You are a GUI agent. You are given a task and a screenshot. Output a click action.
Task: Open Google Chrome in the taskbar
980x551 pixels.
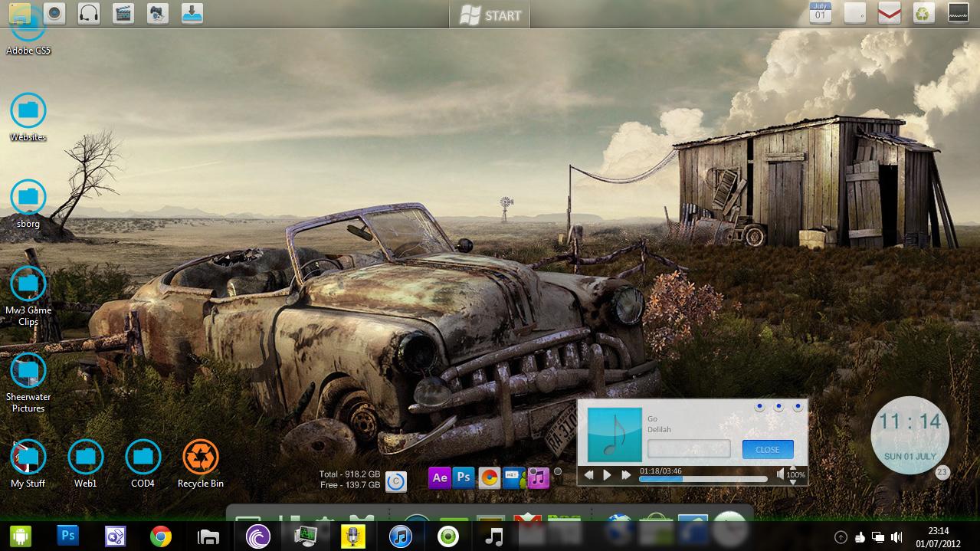pyautogui.click(x=160, y=536)
